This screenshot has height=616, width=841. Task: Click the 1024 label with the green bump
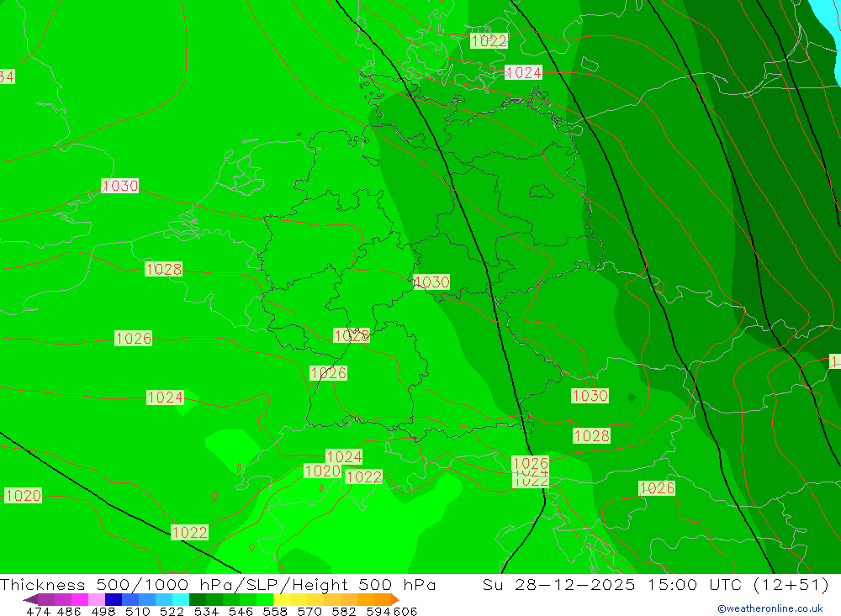pyautogui.click(x=165, y=398)
